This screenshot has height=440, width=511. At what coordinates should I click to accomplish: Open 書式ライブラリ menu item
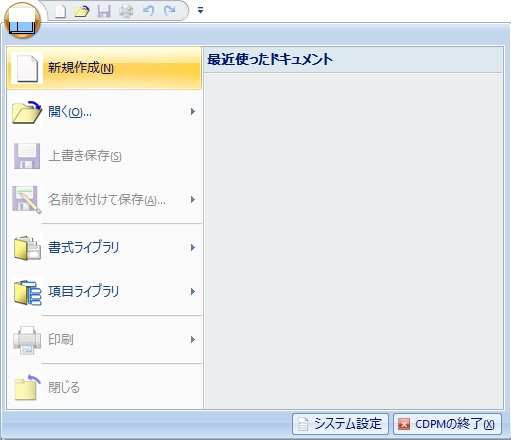(x=104, y=248)
